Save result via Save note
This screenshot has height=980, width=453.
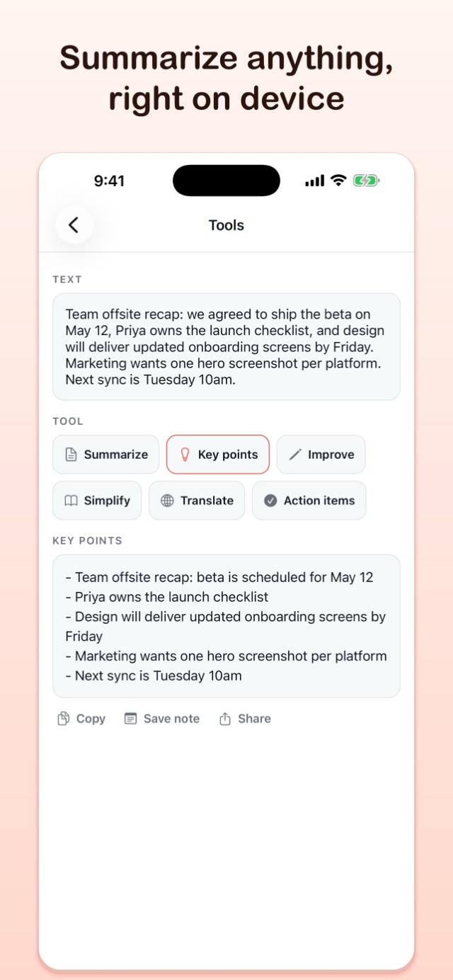162,719
